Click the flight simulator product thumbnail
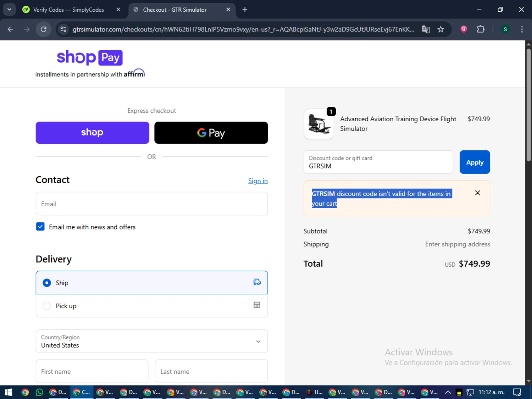 [x=319, y=124]
